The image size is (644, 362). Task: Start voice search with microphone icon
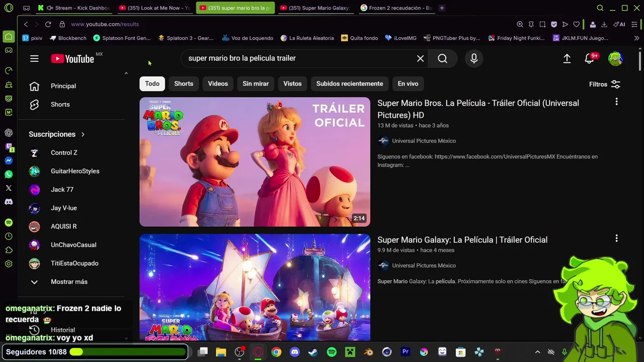coord(474,58)
